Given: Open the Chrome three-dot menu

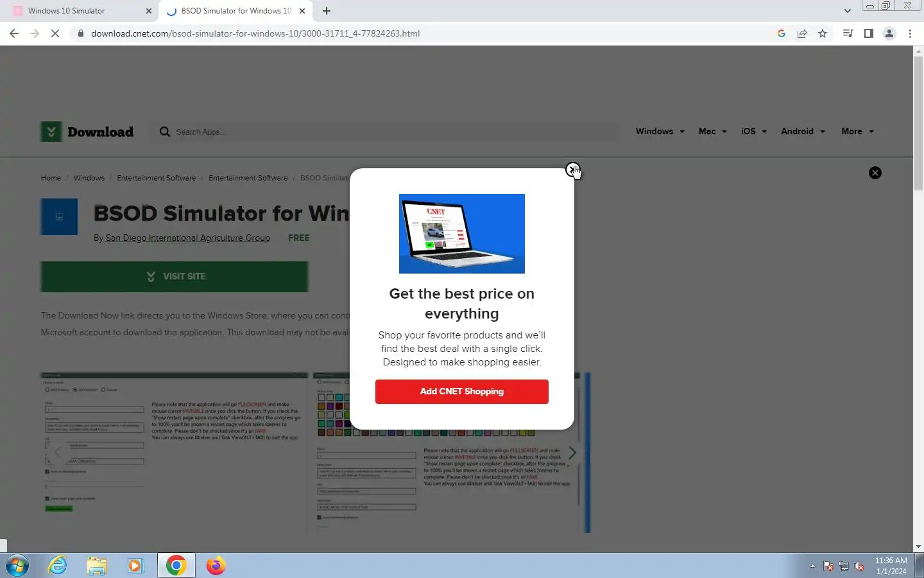Looking at the screenshot, I should (x=910, y=33).
